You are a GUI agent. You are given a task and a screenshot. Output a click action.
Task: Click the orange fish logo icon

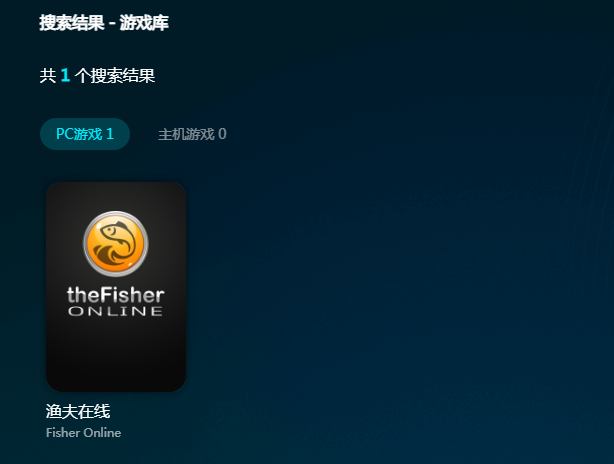[116, 244]
